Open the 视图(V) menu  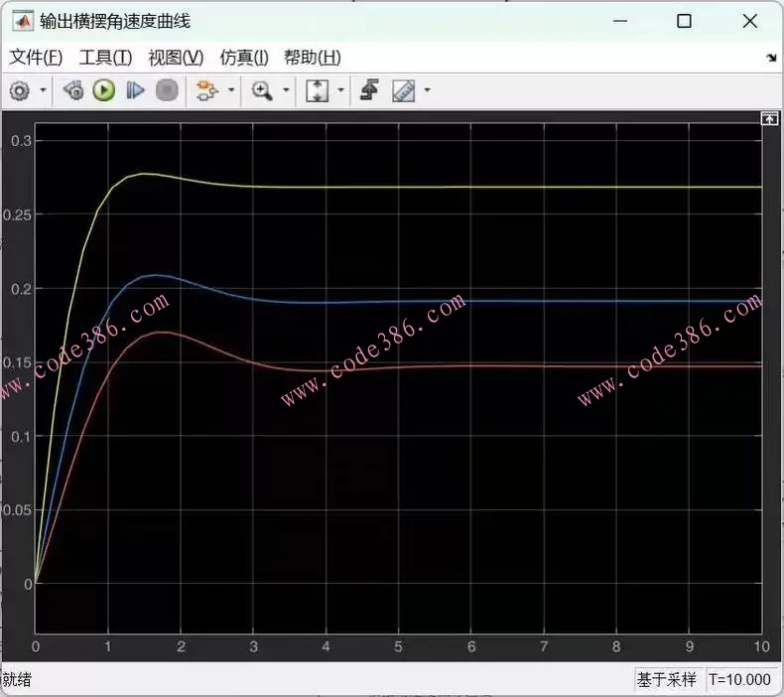pos(176,58)
